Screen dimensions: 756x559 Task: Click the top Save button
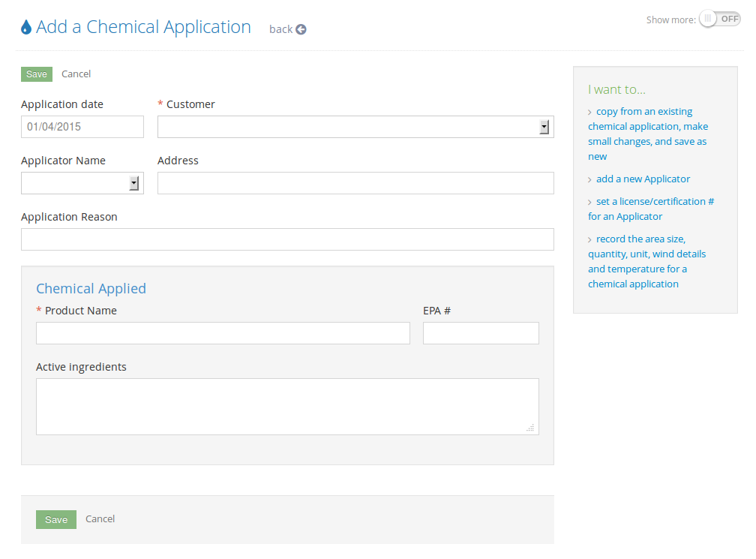[37, 74]
